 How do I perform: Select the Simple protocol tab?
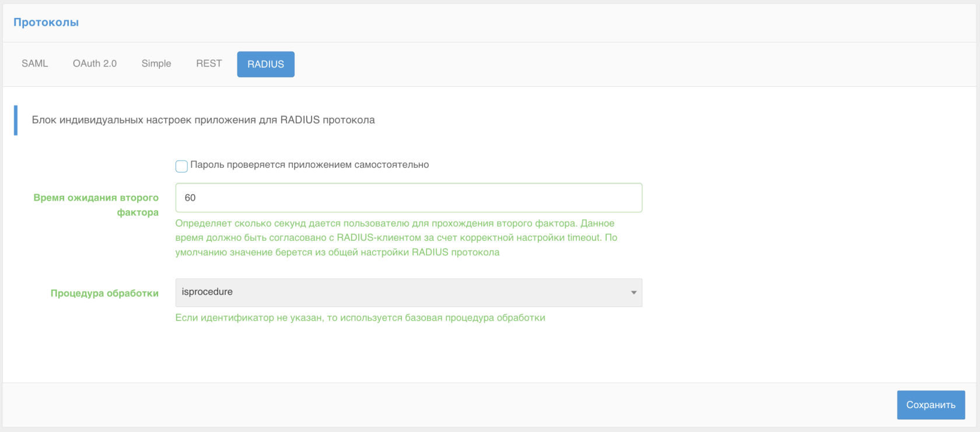click(156, 64)
